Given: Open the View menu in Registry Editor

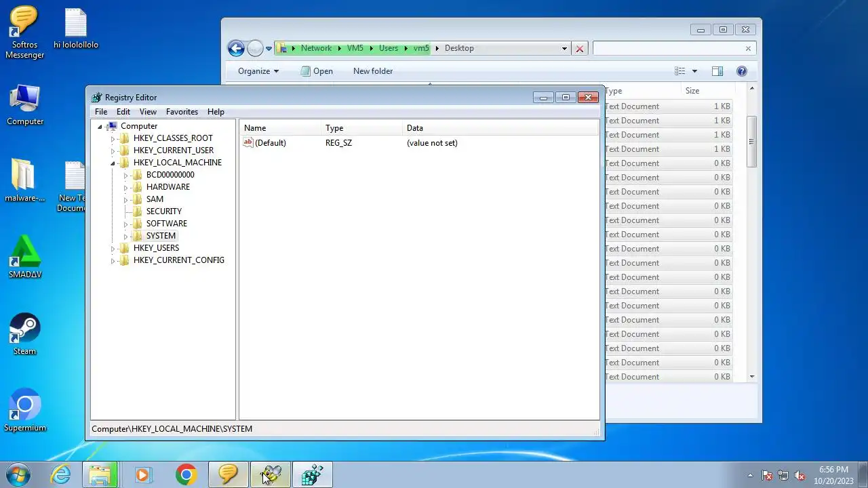Looking at the screenshot, I should [x=148, y=112].
